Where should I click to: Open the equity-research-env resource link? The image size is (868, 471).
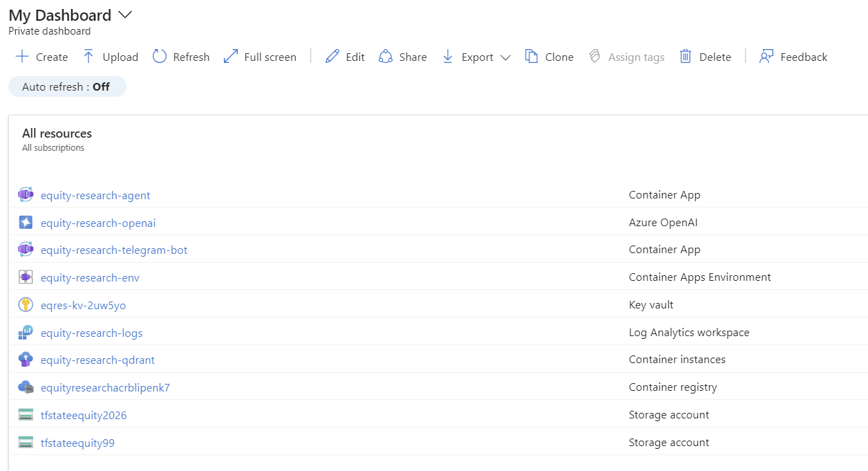point(90,277)
